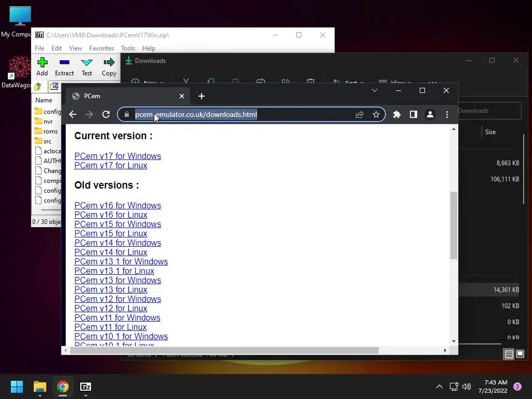Open Chrome tab search chevron

374,90
